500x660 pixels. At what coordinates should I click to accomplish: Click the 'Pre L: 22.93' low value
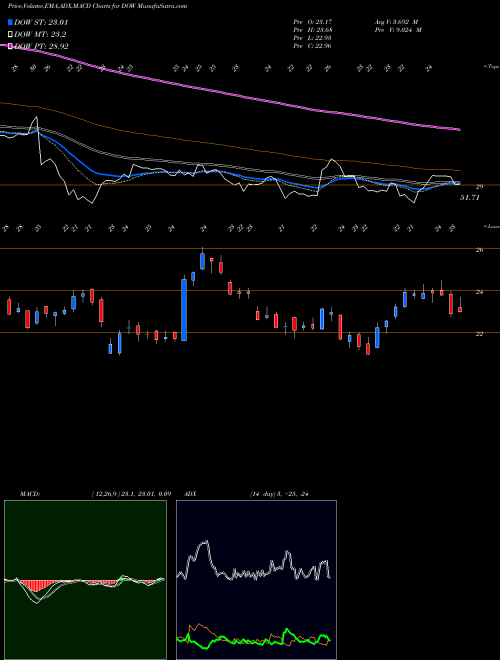tap(312, 38)
